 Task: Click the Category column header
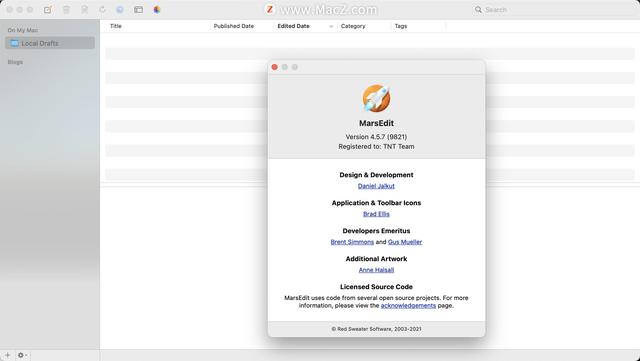[x=353, y=26]
